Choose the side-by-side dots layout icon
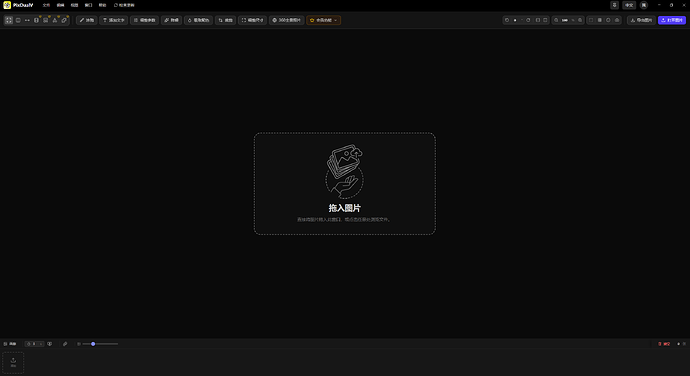690x376 pixels. pyautogui.click(x=27, y=20)
